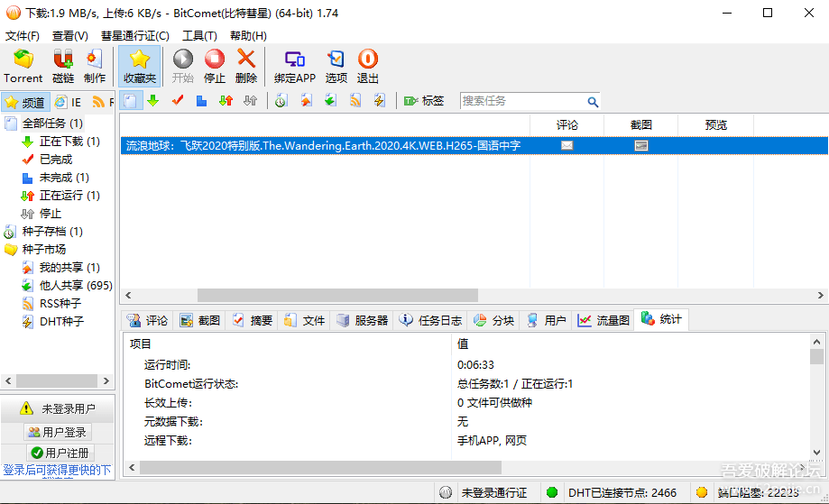The height and width of the screenshot is (504, 829).
Task: Click the 开始 start task icon
Action: 183,67
